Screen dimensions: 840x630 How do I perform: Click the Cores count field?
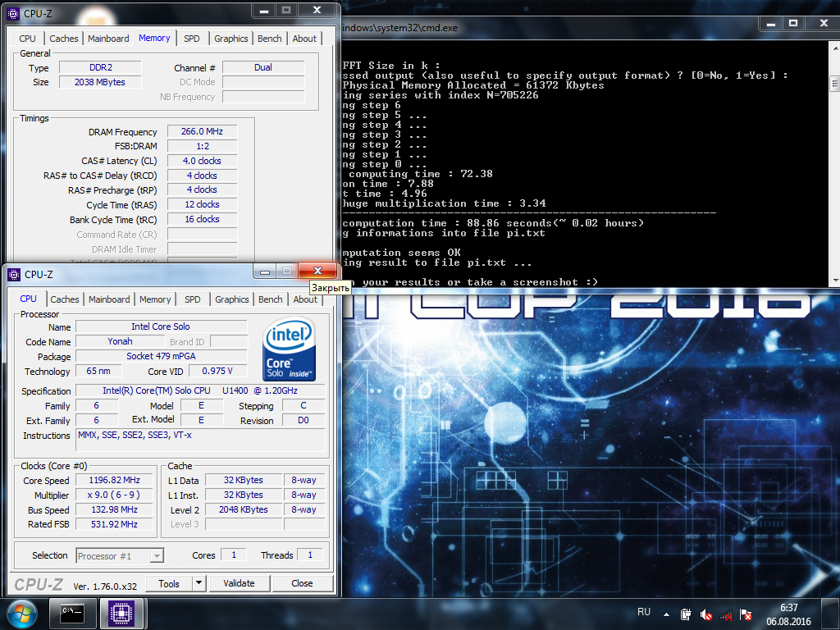point(234,555)
